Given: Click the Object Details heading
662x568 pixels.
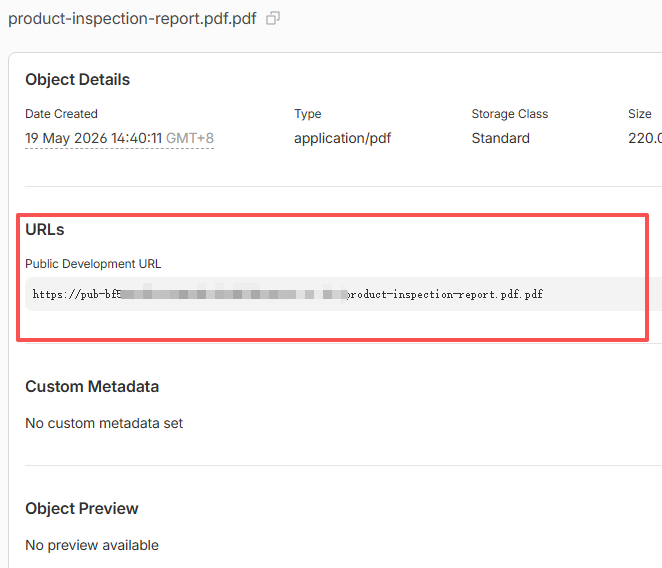Looking at the screenshot, I should click(78, 80).
